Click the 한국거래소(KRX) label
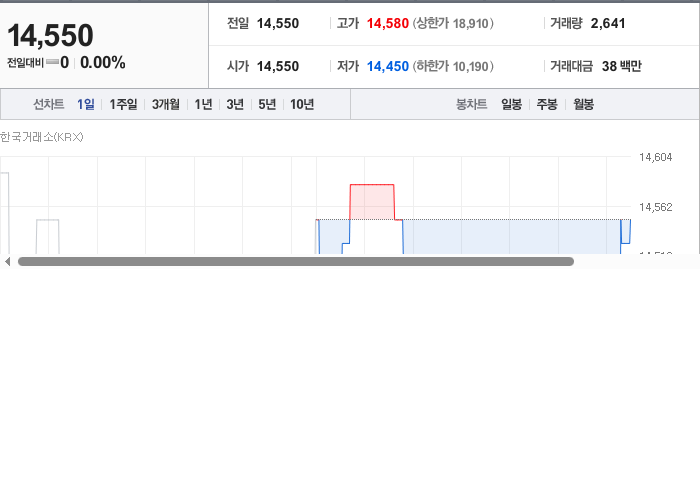700x490 pixels. [42, 137]
